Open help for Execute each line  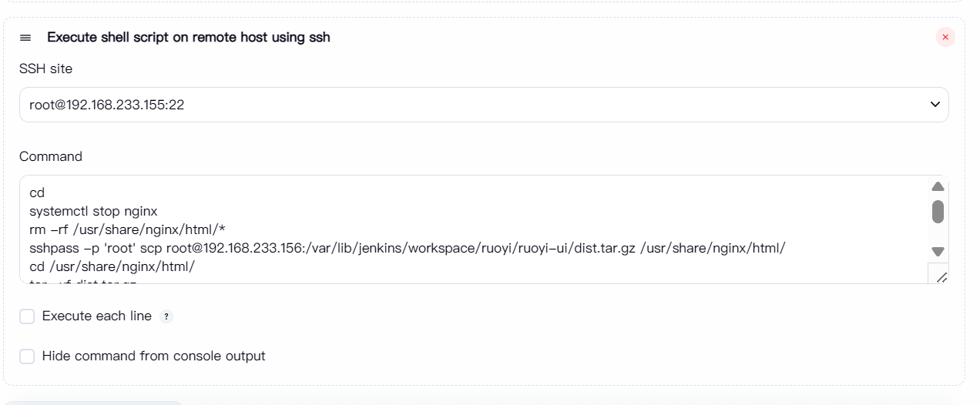(166, 316)
